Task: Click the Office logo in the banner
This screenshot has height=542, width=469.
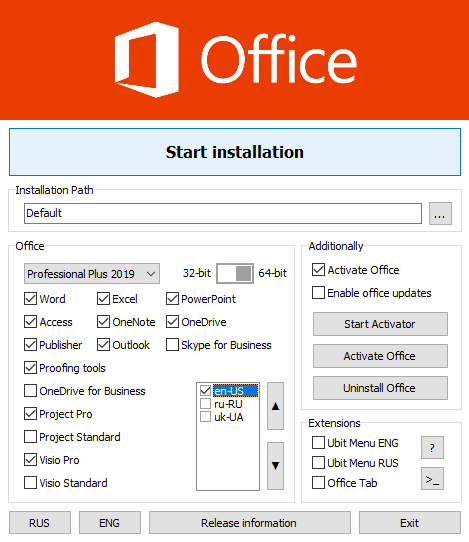Action: 236,59
